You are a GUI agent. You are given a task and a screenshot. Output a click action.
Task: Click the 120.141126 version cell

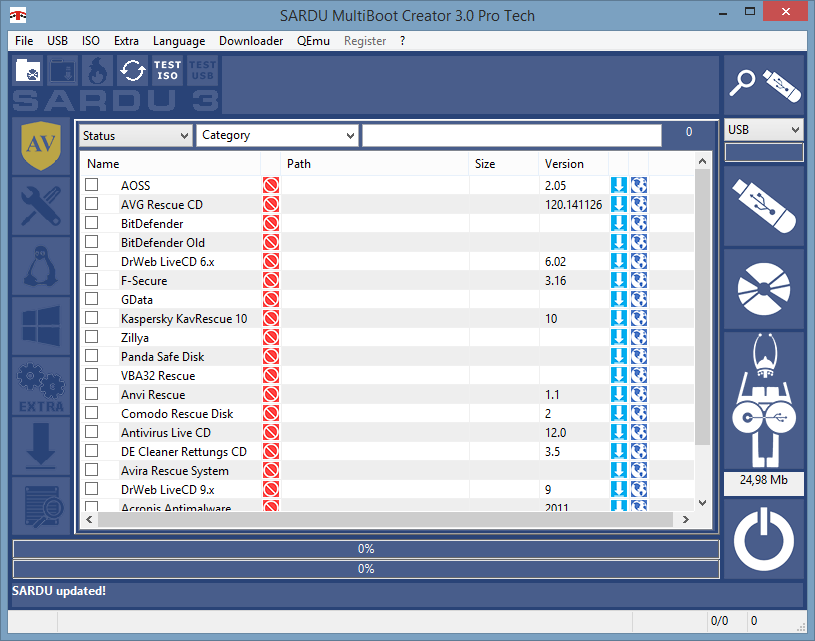(573, 205)
